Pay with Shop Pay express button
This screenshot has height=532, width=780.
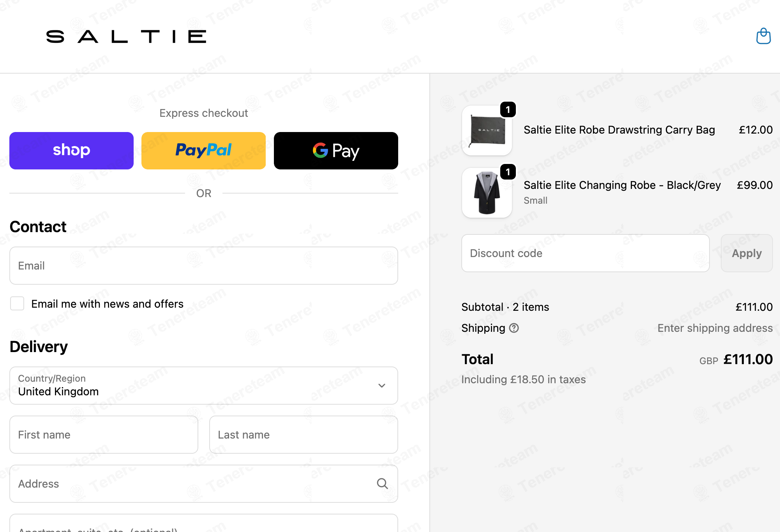pos(71,151)
